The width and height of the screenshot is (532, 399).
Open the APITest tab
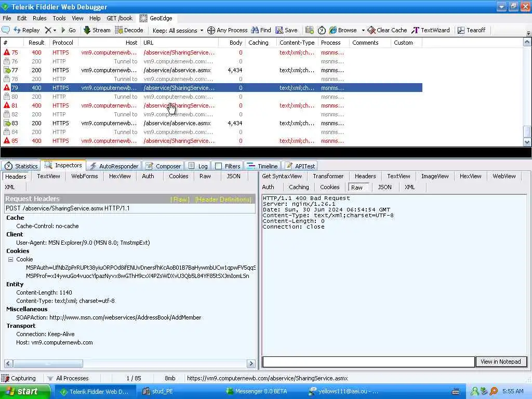(300, 166)
